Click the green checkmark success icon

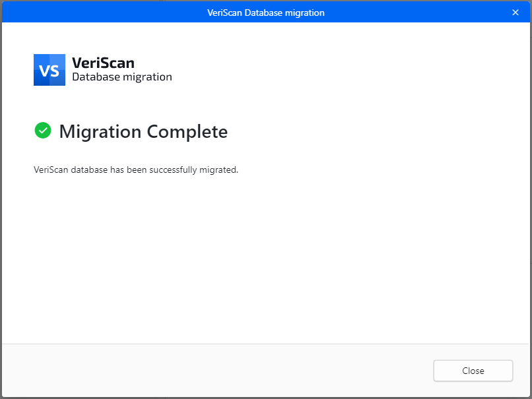[43, 131]
